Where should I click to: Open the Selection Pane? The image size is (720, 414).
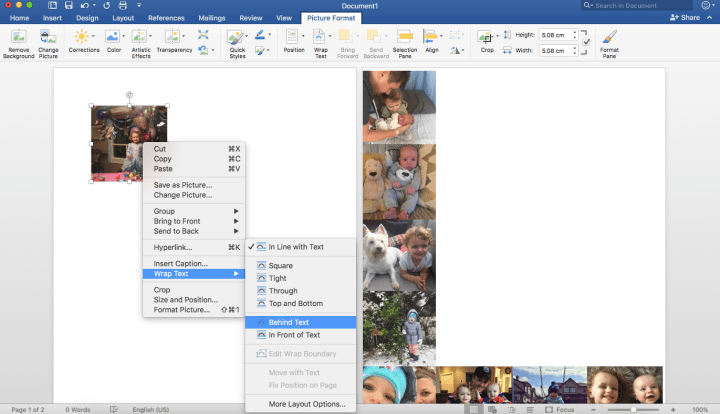[405, 44]
